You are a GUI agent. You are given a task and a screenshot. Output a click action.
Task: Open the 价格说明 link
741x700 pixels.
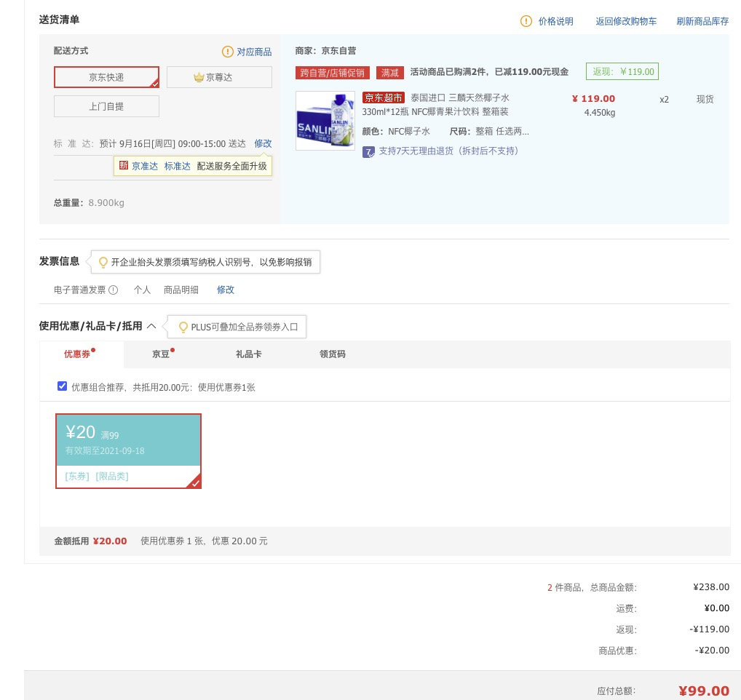tap(556, 21)
